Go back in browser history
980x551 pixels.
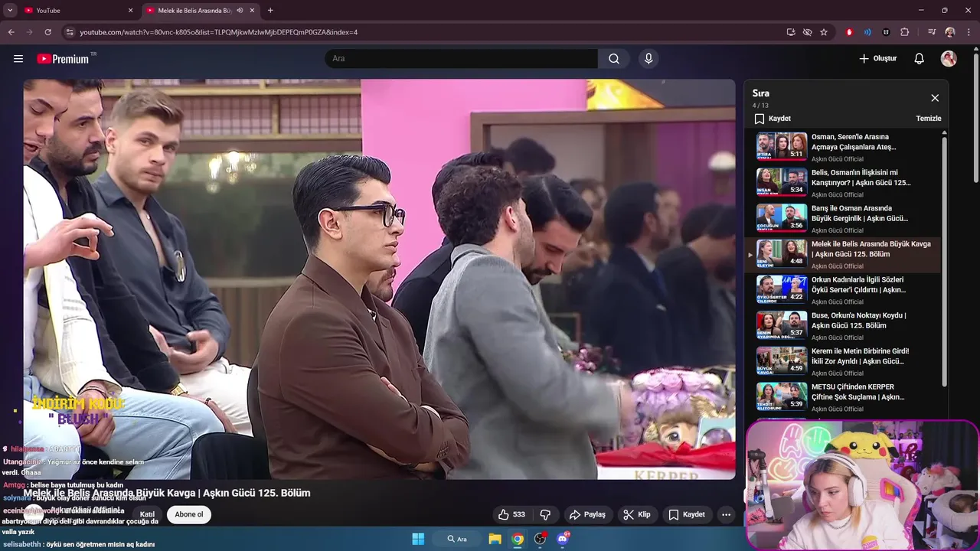(x=11, y=32)
